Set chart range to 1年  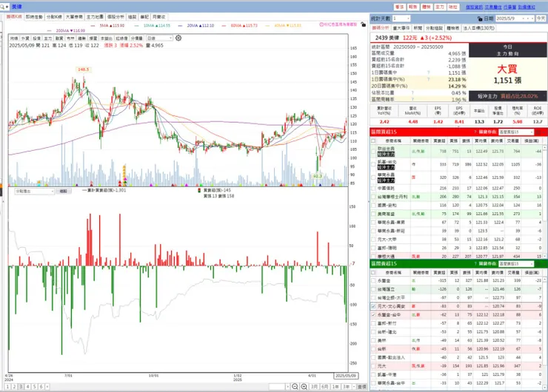coord(335,386)
